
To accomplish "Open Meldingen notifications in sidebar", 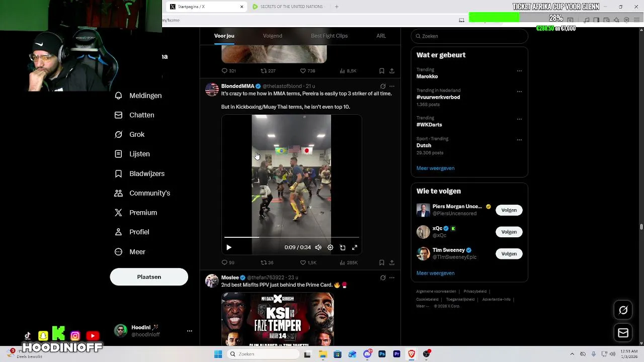I will click(138, 96).
